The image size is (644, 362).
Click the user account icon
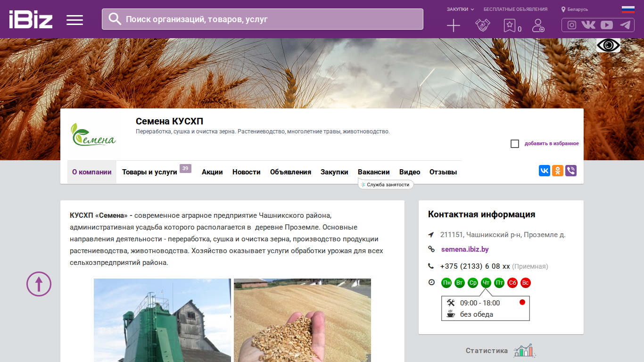[538, 25]
